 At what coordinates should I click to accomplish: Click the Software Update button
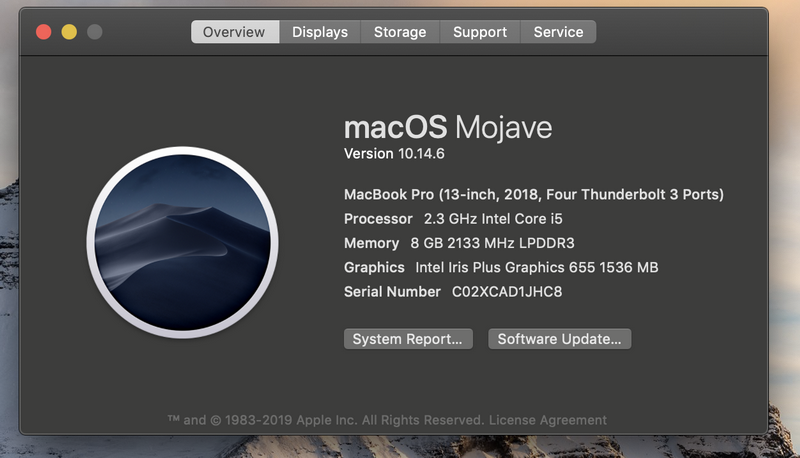(x=560, y=339)
